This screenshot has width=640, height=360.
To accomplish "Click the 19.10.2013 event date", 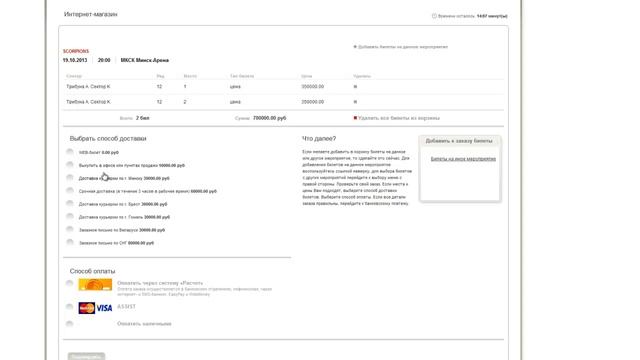I will point(75,60).
